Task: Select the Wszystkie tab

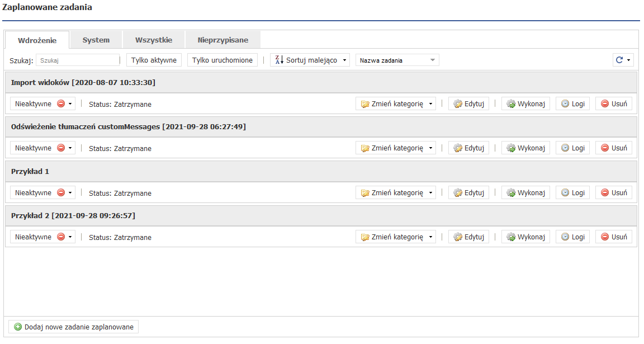Action: (154, 40)
